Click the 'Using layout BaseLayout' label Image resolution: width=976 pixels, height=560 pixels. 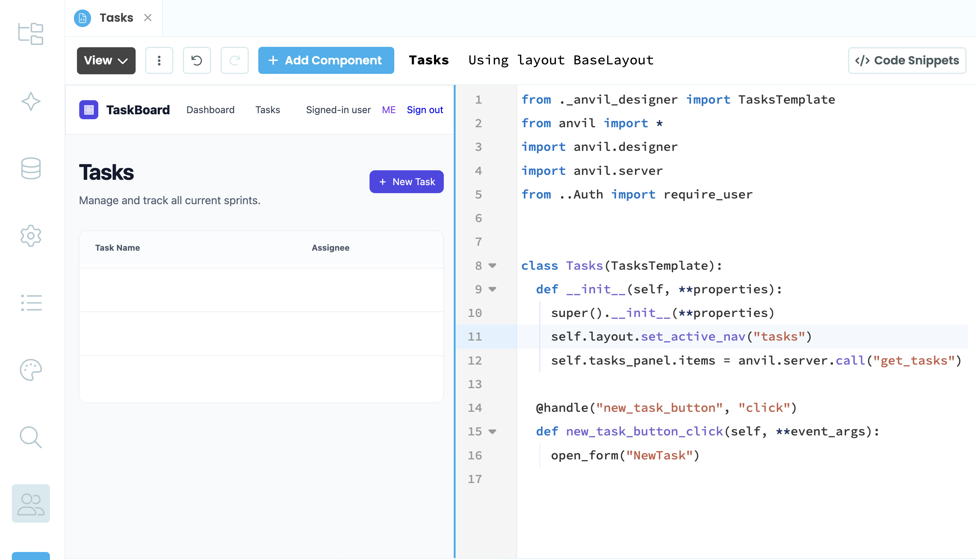561,61
